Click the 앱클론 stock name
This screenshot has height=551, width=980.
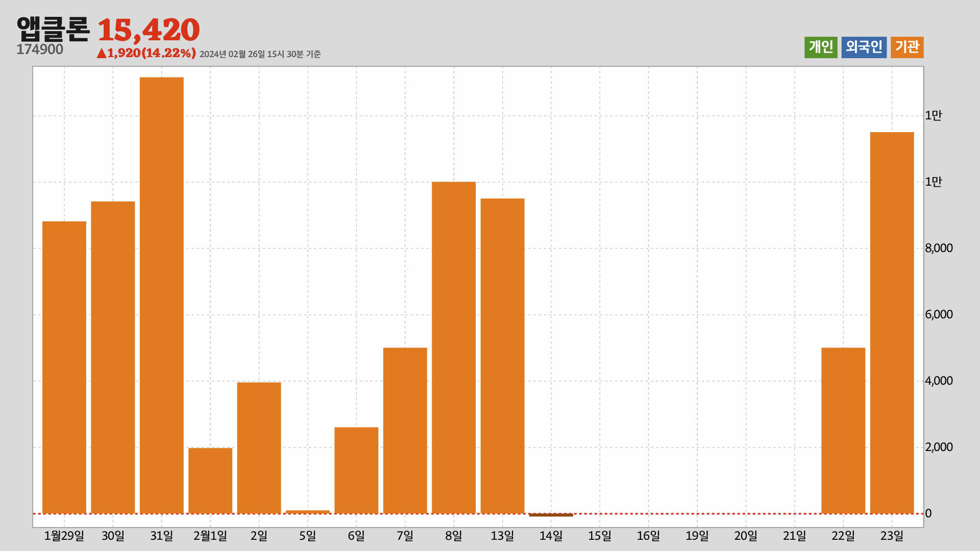(x=53, y=29)
